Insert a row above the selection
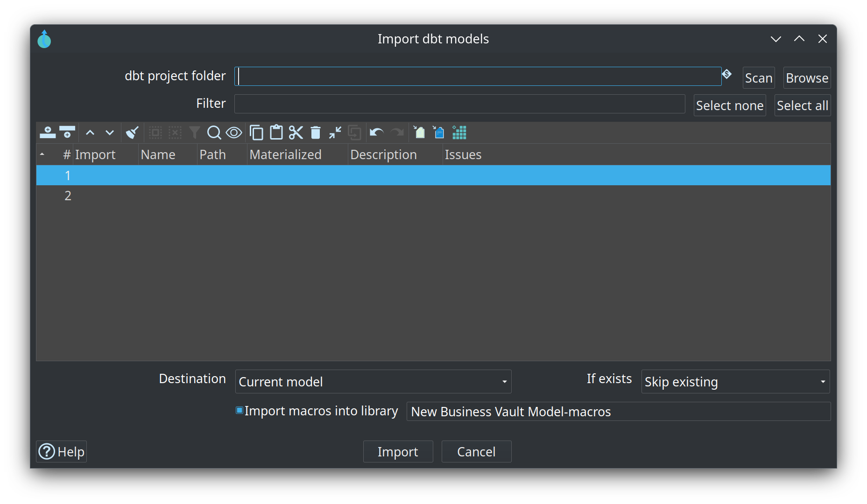867x504 pixels. [48, 133]
